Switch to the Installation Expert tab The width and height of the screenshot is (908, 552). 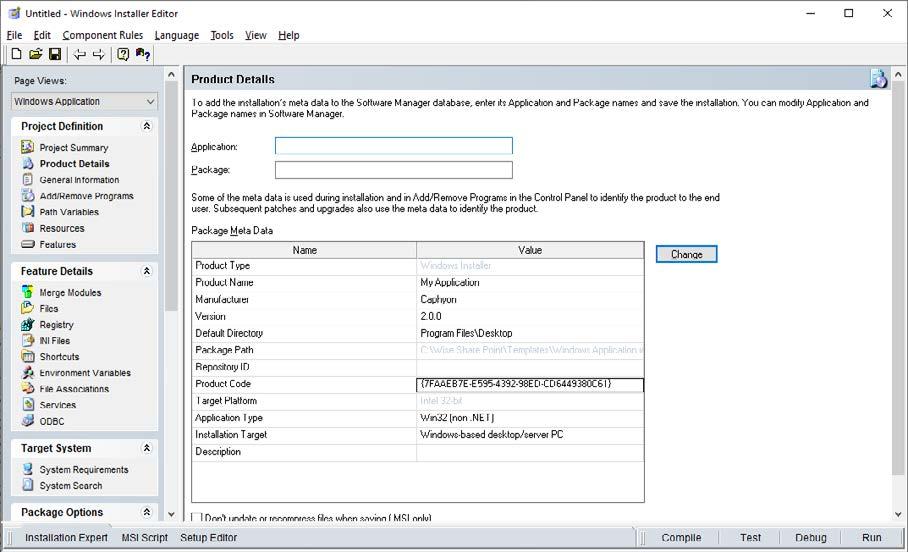click(66, 538)
